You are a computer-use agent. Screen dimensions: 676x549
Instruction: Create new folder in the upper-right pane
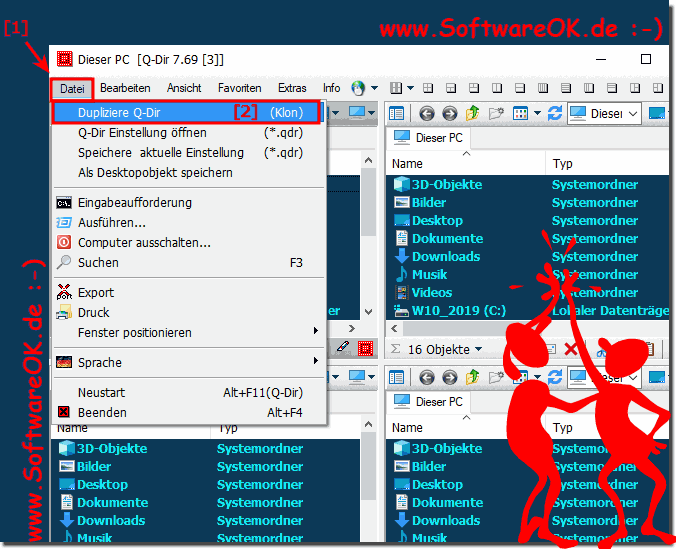tap(496, 113)
